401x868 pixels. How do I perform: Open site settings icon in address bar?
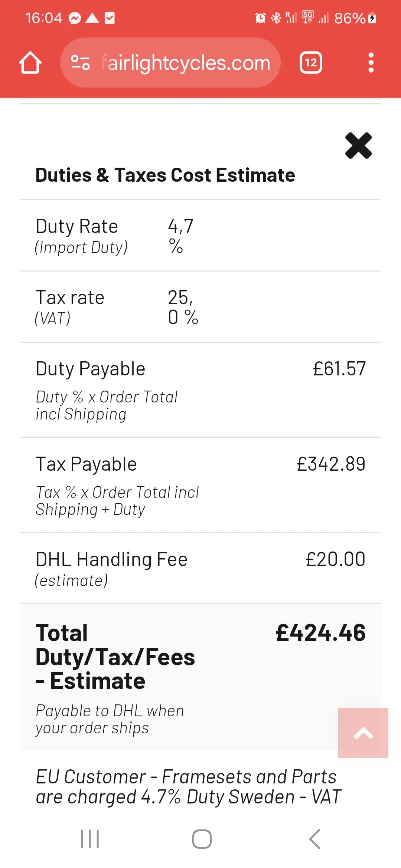[80, 63]
